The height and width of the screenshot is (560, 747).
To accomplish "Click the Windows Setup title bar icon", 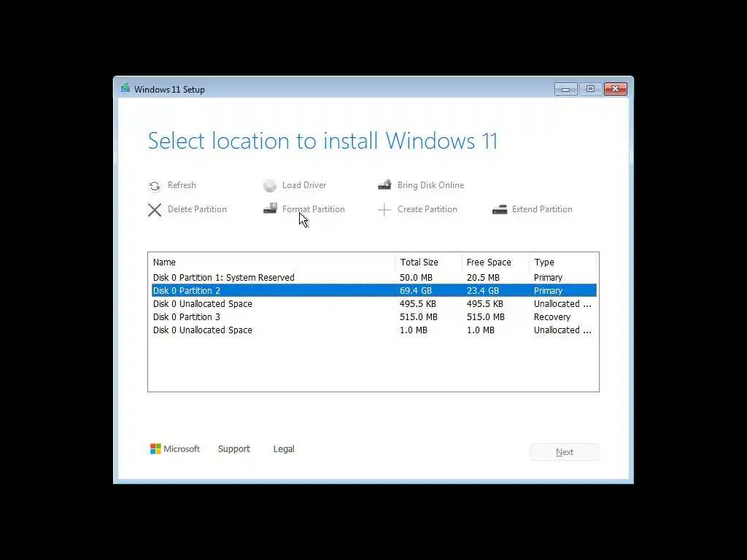I will (125, 88).
